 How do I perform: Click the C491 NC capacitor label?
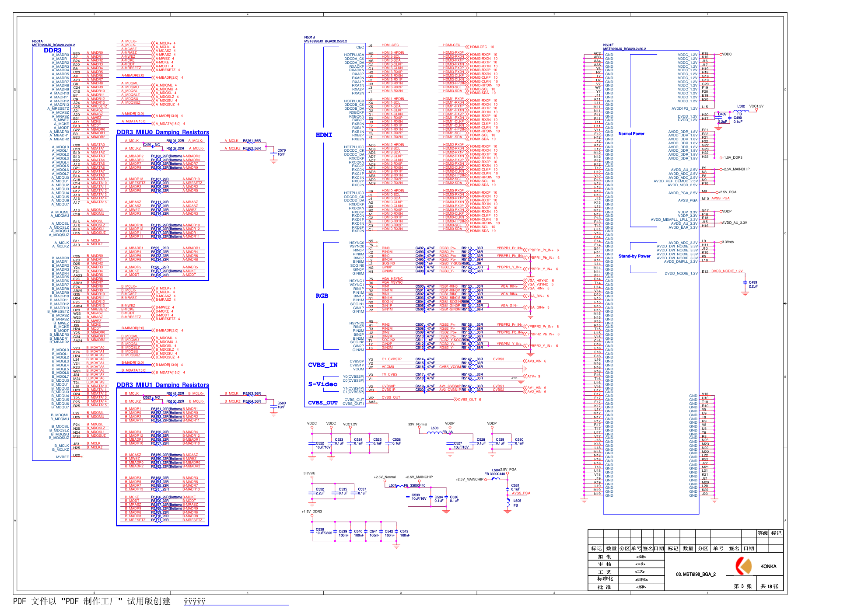tap(152, 145)
